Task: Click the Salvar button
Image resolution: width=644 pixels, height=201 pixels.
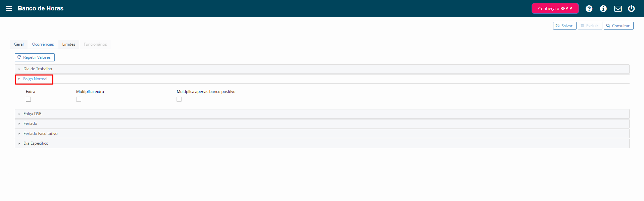Action: point(564,26)
